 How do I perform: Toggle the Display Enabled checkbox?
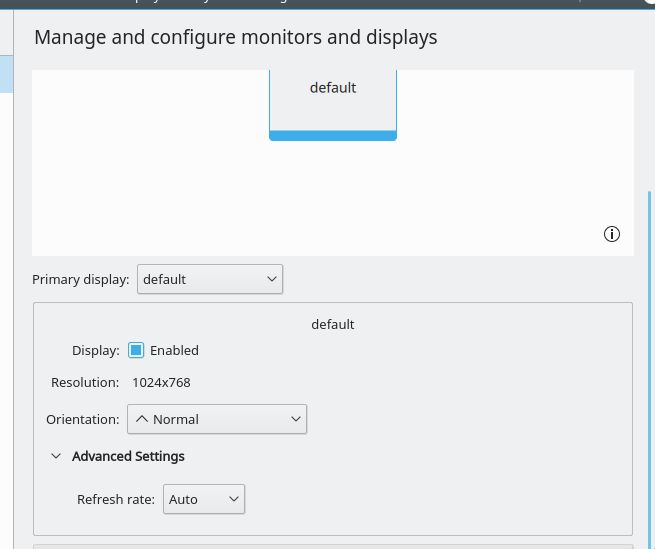pyautogui.click(x=136, y=350)
